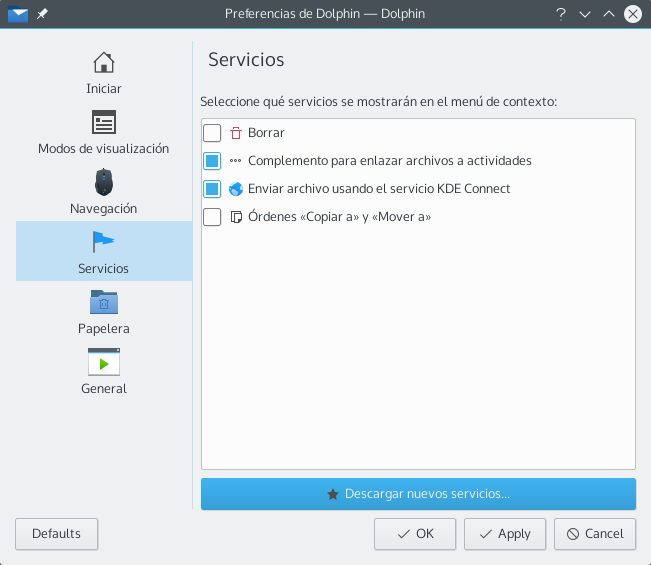Click the help question mark icon
Image resolution: width=651 pixels, height=565 pixels.
(x=561, y=14)
